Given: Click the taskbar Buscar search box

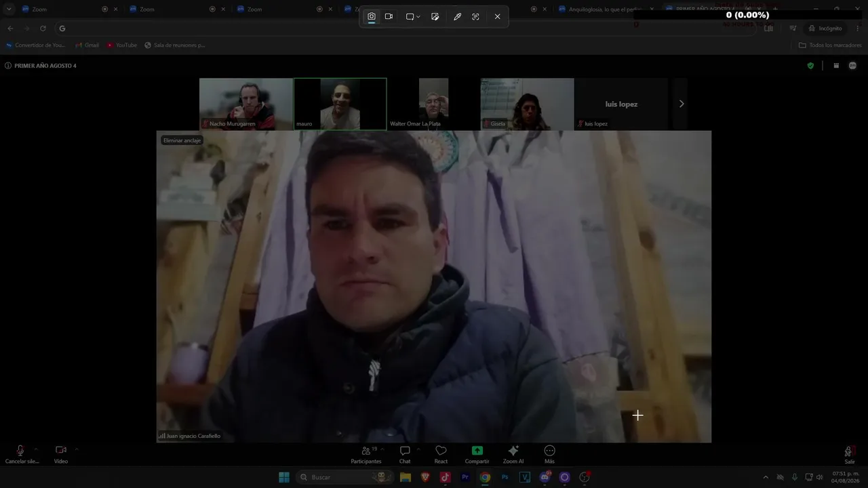Looking at the screenshot, I should click(x=343, y=477).
